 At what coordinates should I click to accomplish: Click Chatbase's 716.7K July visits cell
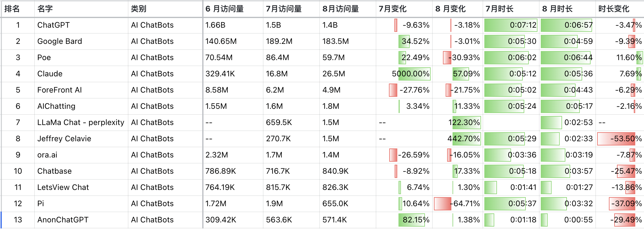[x=291, y=171]
